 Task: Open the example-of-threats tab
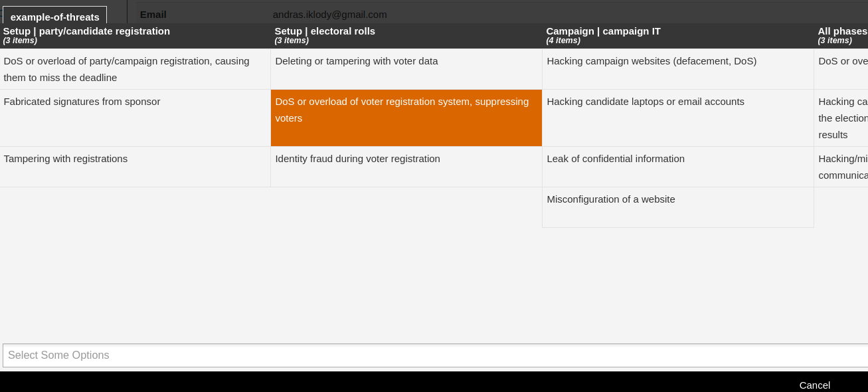[x=54, y=17]
